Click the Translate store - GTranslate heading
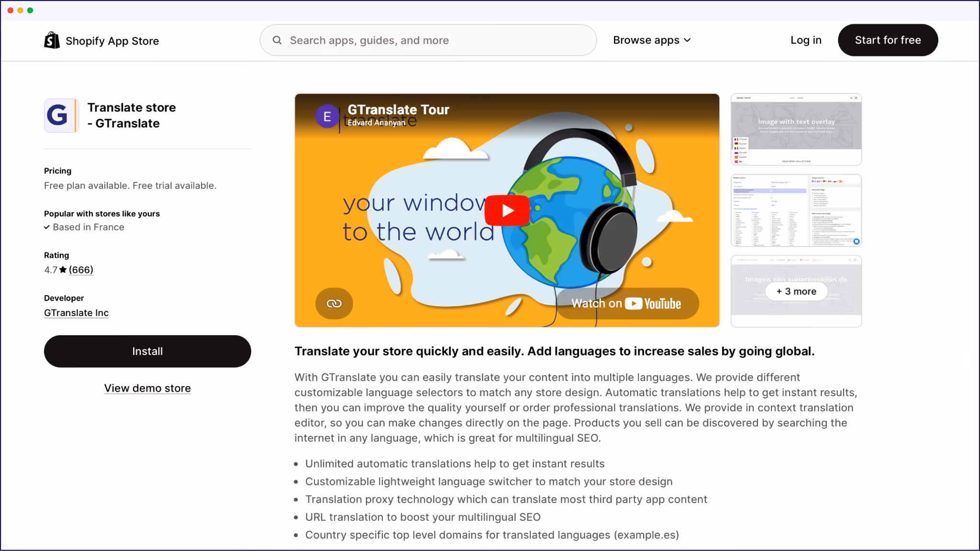Viewport: 980px width, 551px height. (132, 115)
